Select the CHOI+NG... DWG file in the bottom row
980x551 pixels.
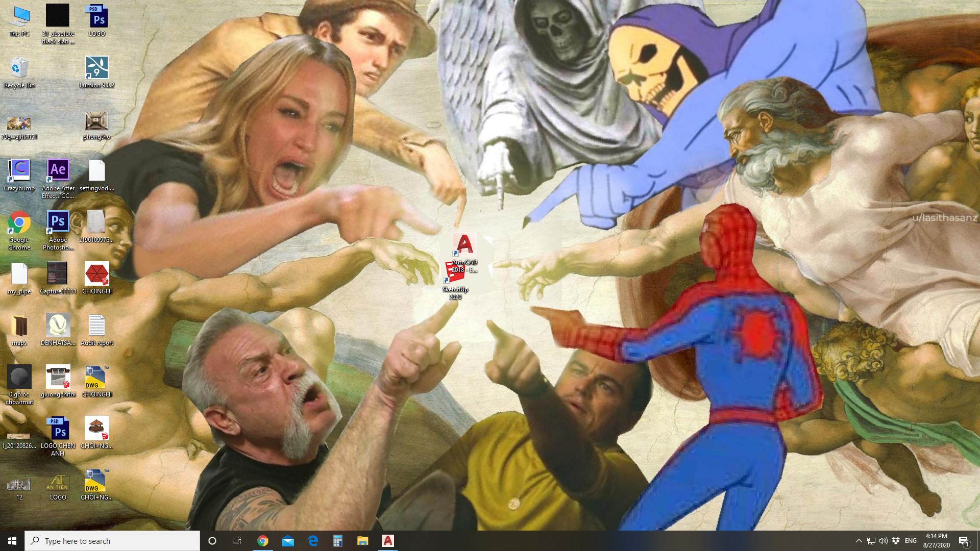[97, 485]
